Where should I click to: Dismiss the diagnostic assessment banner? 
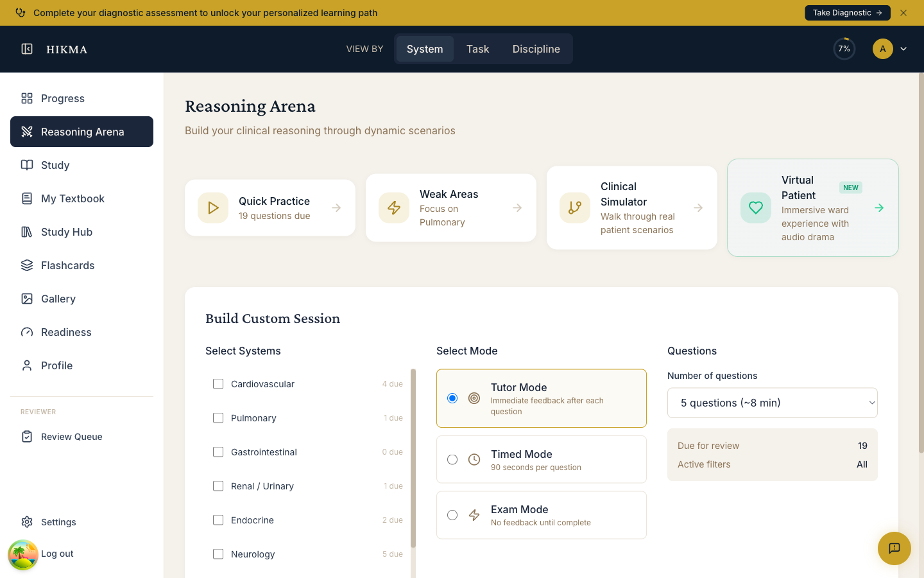pyautogui.click(x=903, y=13)
